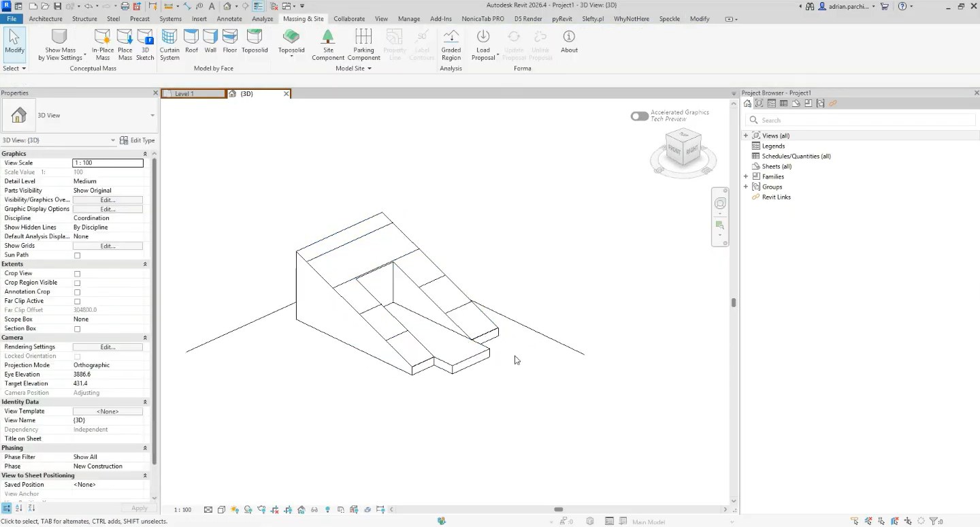The height and width of the screenshot is (527, 980).
Task: Click the Load Proposal icon
Action: 483,36
